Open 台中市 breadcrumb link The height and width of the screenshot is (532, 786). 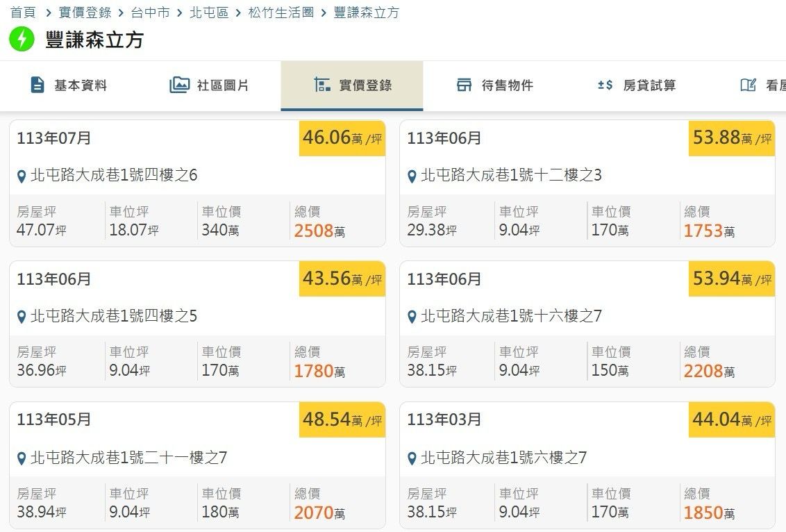pyautogui.click(x=150, y=13)
